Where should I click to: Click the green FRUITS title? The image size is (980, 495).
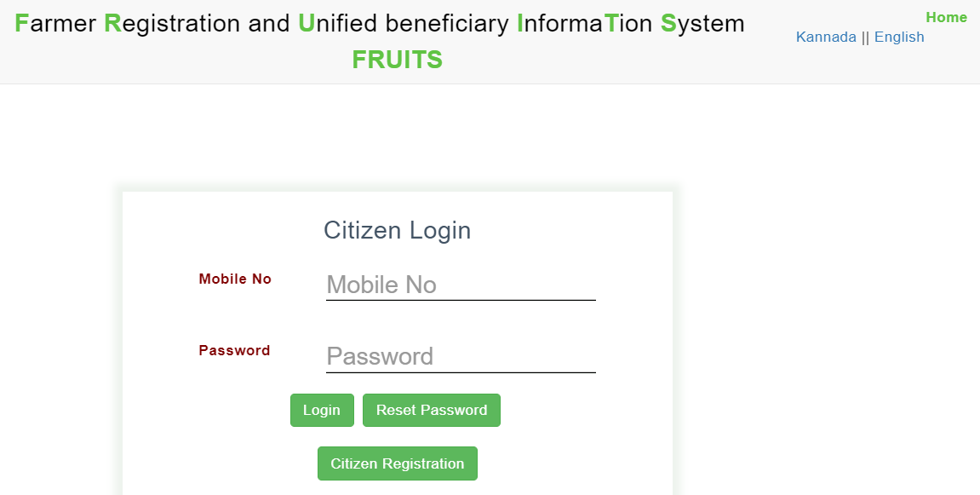397,59
